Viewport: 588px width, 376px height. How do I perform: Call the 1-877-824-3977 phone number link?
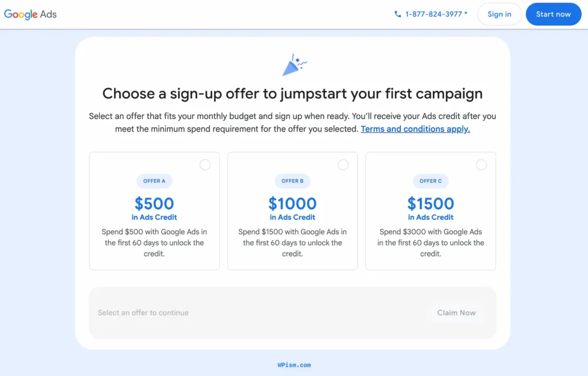436,14
